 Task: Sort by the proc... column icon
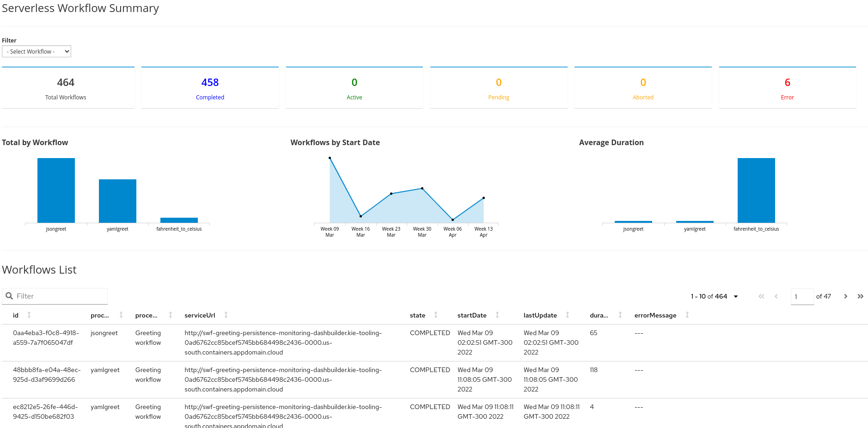click(x=121, y=315)
